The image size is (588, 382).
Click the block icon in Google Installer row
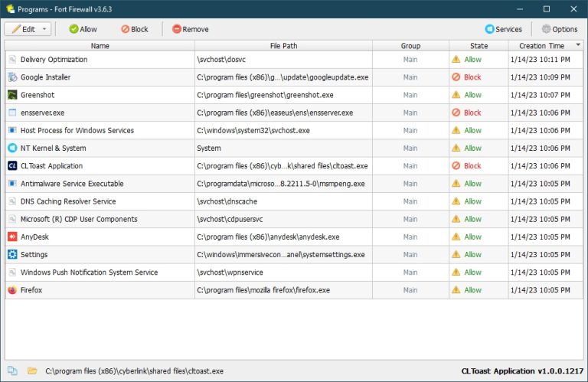click(456, 77)
